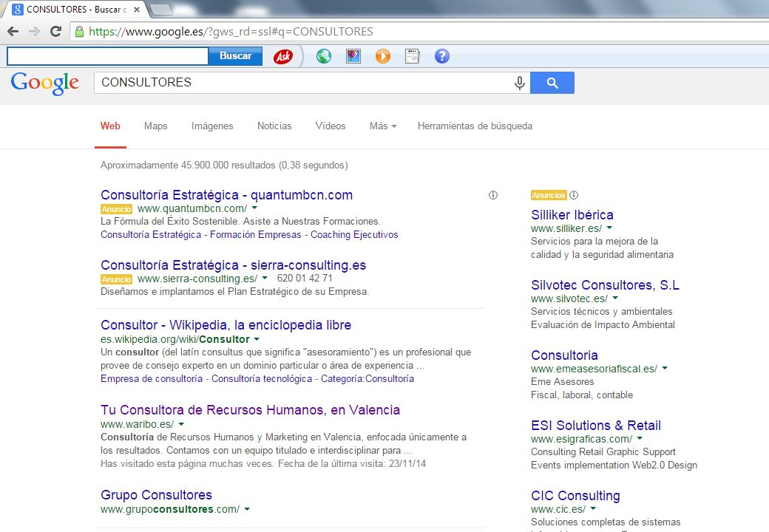Expand the Más dropdown menu
The width and height of the screenshot is (769, 532).
(x=383, y=126)
